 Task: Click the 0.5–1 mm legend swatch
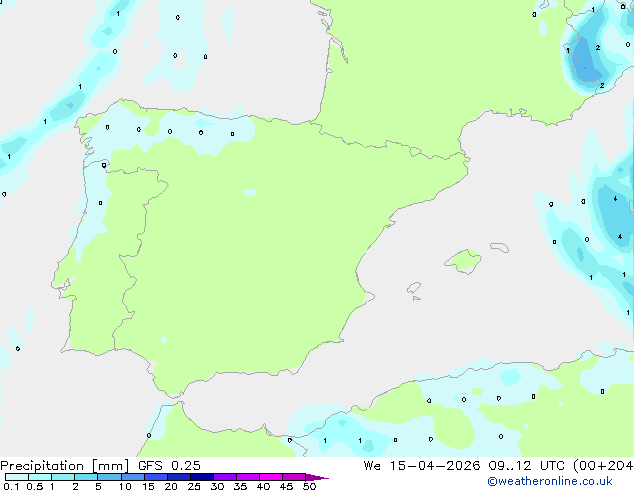pos(40,477)
